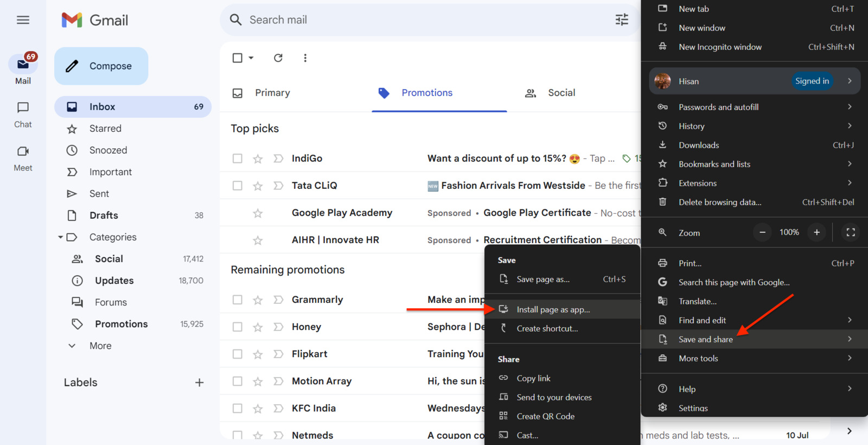Select the Grammarly email checkbox
Screen dimensions: 868x445
pyautogui.click(x=237, y=300)
